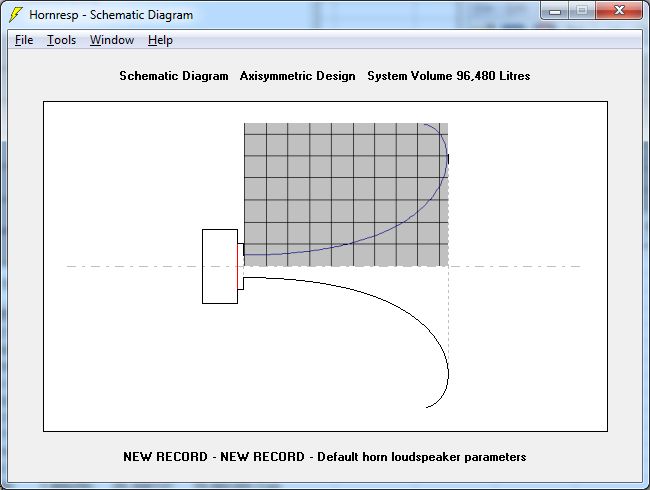This screenshot has width=650, height=490.
Task: Click the 'NEW RECORD - NEW RECORD' footer text
Action: pyautogui.click(x=214, y=457)
